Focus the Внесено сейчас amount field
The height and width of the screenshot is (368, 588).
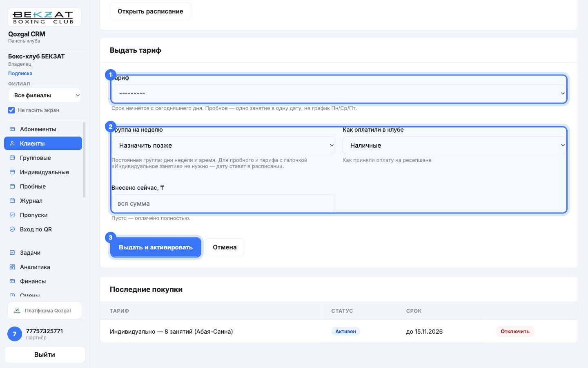click(223, 203)
